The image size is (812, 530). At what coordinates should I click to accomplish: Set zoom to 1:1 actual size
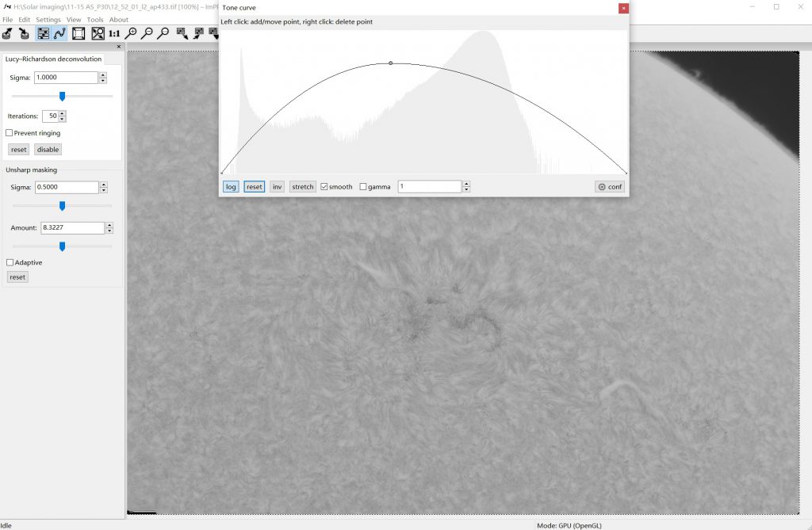114,33
